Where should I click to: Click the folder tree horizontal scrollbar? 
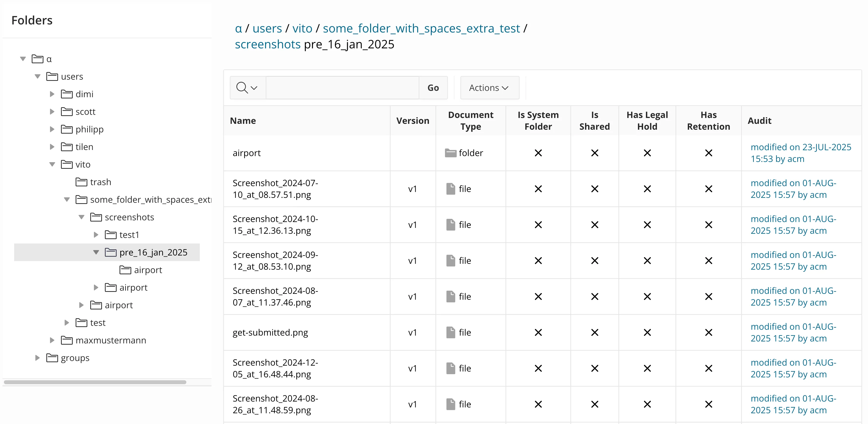click(95, 382)
